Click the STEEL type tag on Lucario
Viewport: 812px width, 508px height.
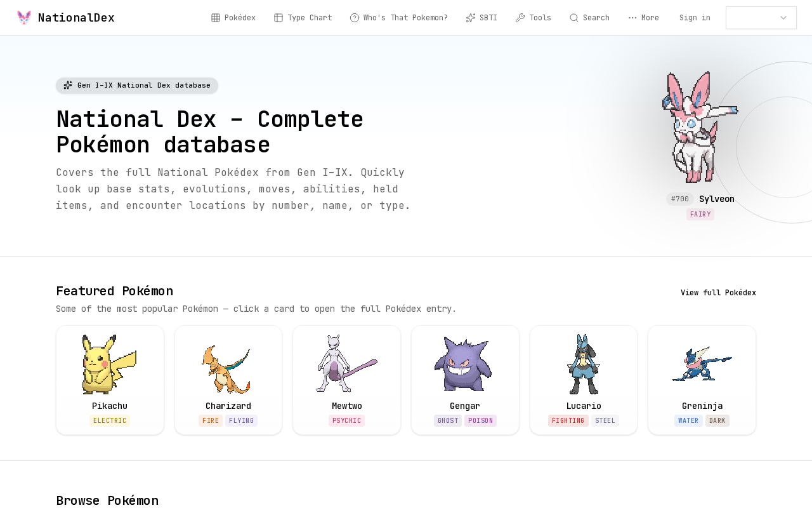[x=605, y=420]
